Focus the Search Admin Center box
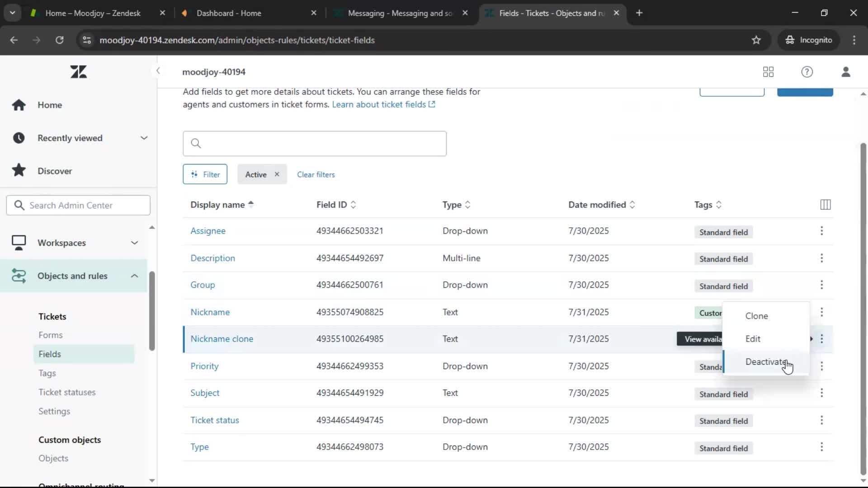 click(78, 205)
